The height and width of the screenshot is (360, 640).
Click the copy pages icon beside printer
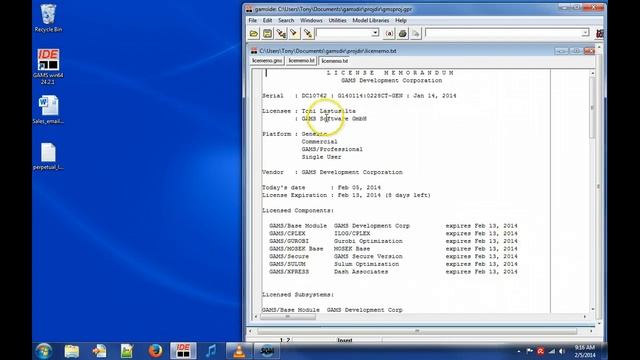[x=416, y=33]
